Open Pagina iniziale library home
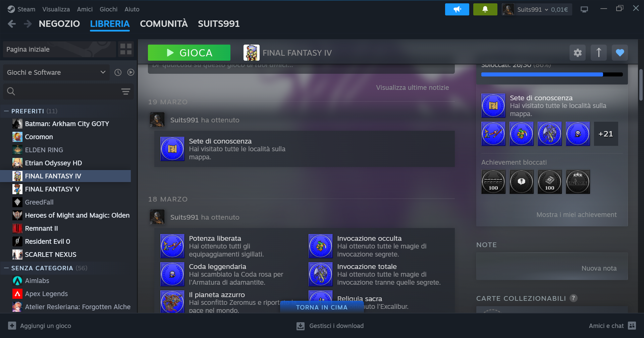The height and width of the screenshot is (338, 644). point(59,49)
